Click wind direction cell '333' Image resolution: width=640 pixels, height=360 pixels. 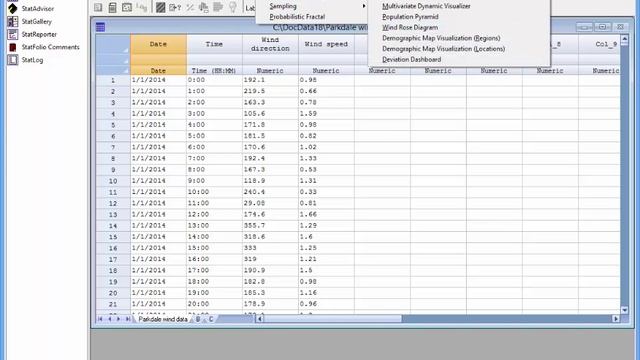270,248
